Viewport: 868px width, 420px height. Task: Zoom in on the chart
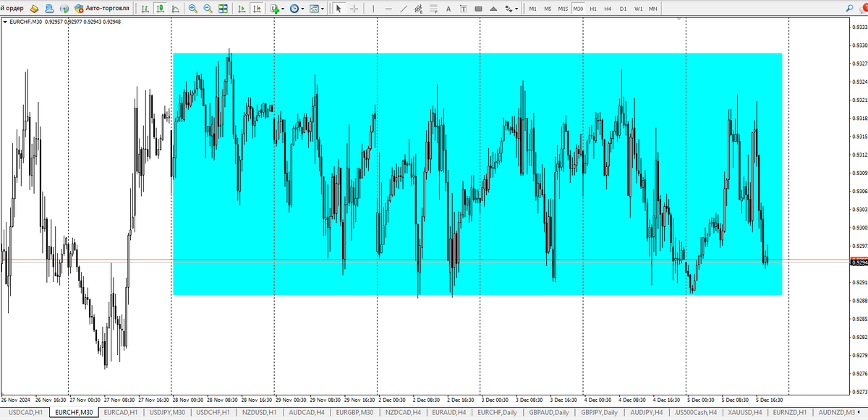click(192, 9)
